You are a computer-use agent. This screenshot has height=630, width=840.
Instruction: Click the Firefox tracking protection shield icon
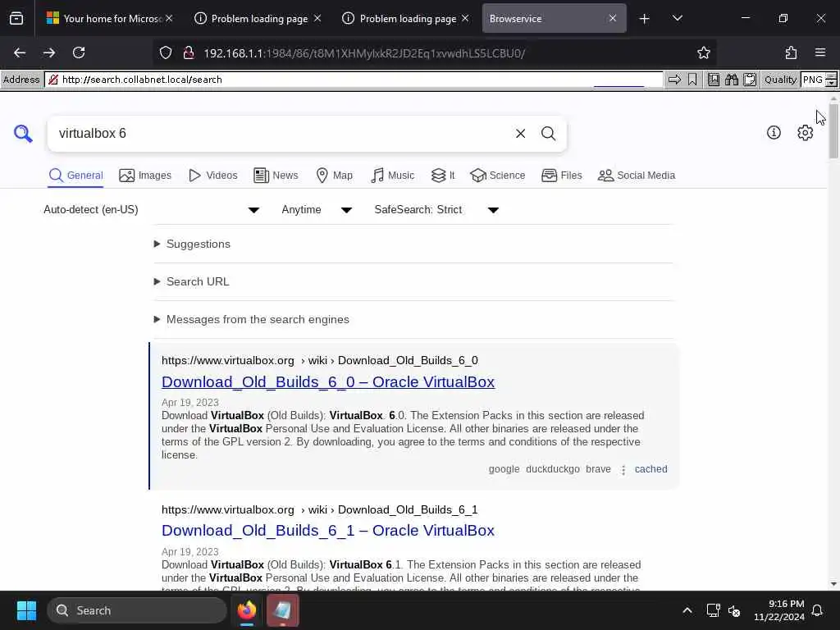pyautogui.click(x=166, y=52)
